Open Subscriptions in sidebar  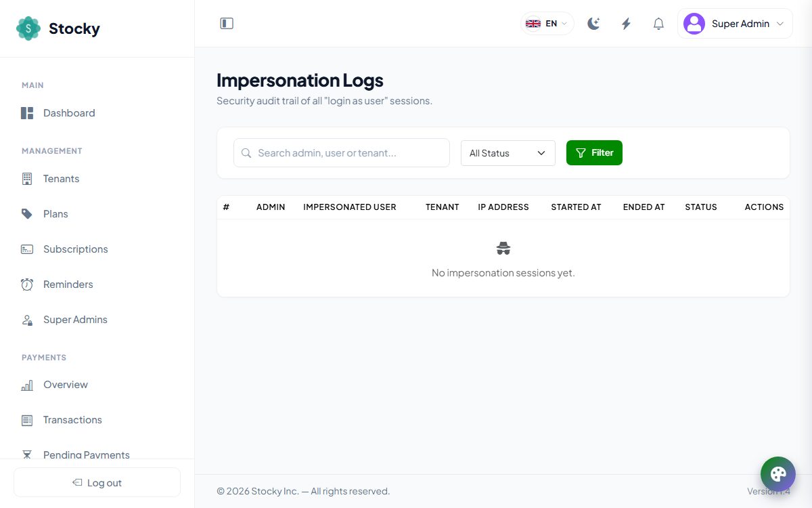point(97,249)
